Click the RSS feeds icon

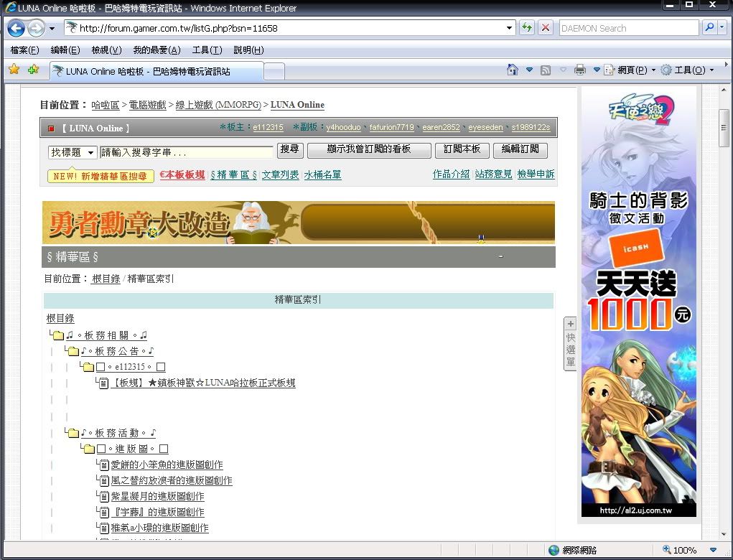(546, 70)
